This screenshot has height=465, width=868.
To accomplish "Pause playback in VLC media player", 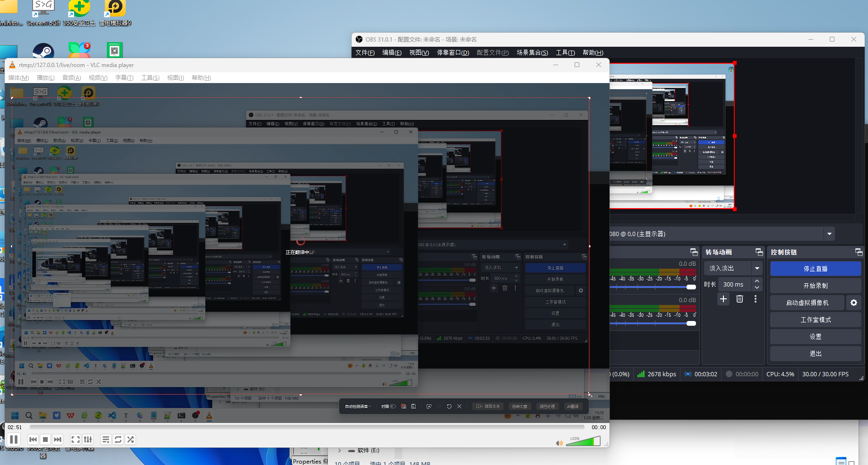I will click(x=14, y=440).
